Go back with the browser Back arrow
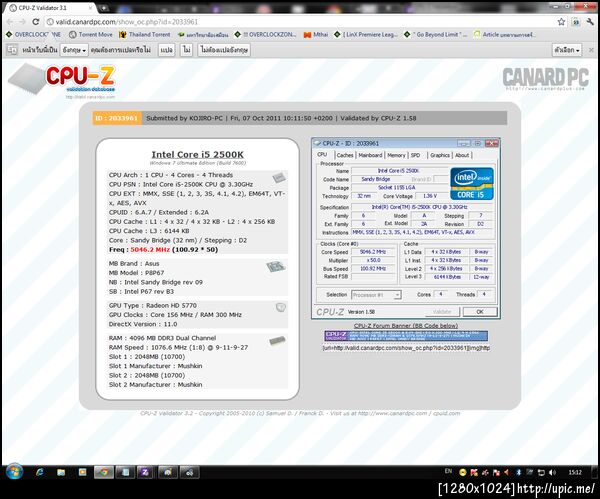 (10, 22)
